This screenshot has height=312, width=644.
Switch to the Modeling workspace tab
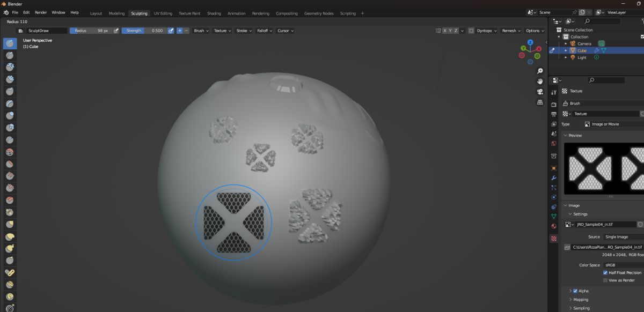(116, 13)
